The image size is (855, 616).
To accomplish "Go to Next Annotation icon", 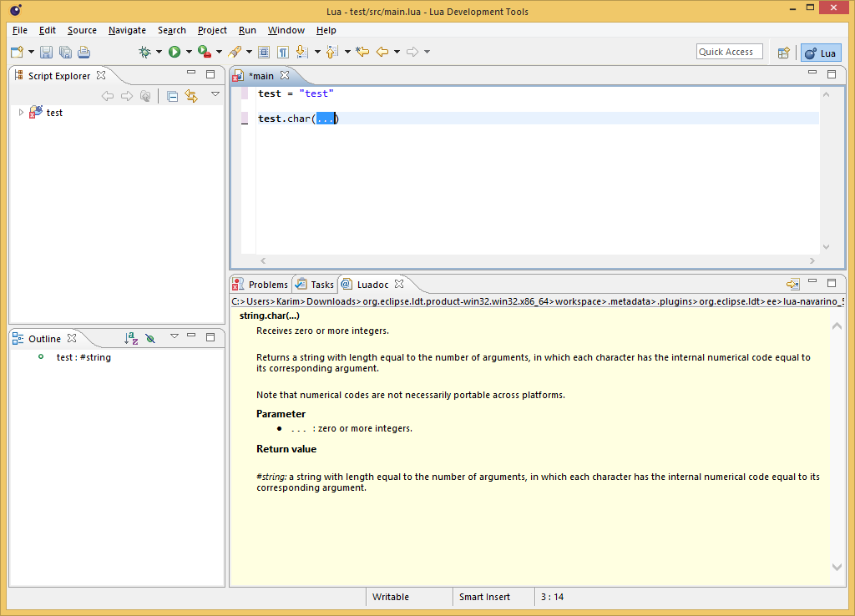I will [x=301, y=52].
